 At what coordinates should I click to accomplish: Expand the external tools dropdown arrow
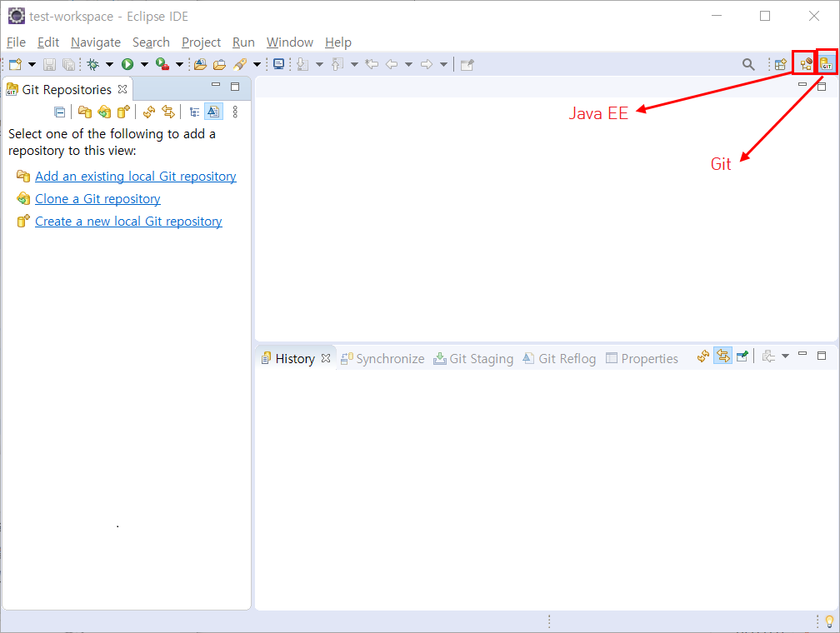pos(179,65)
